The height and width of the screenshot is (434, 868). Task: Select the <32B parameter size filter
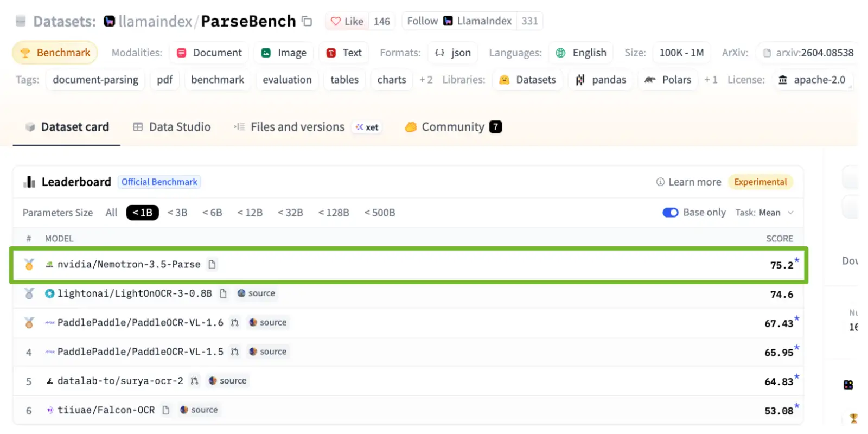pyautogui.click(x=290, y=213)
